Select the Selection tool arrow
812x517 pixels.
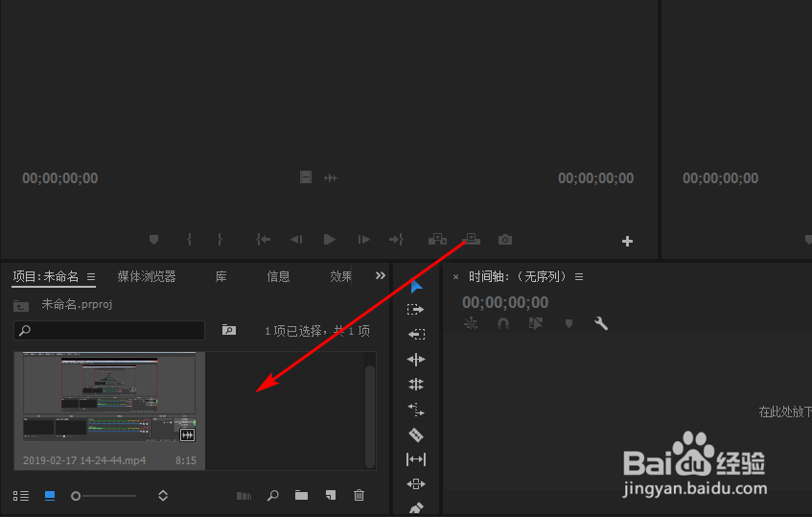pos(416,286)
